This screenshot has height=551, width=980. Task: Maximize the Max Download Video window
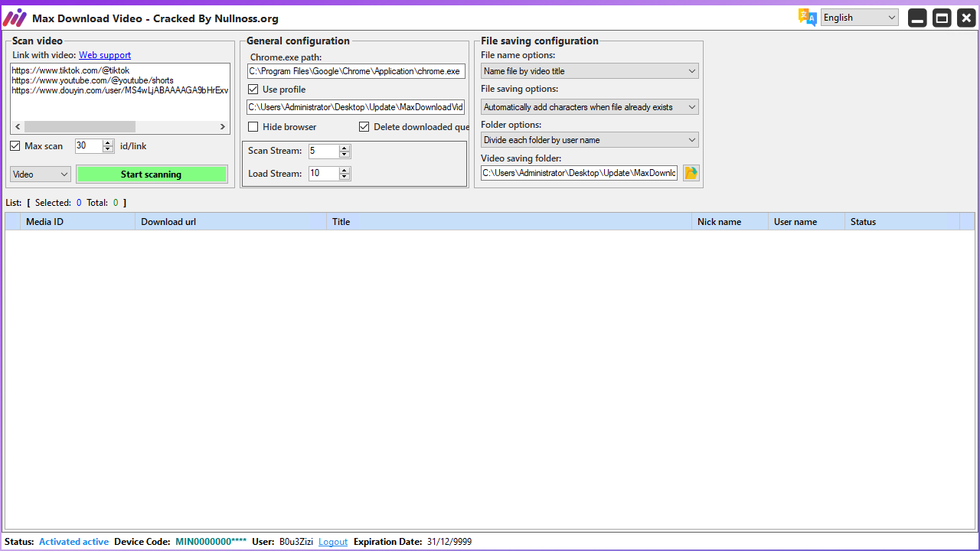click(x=942, y=18)
